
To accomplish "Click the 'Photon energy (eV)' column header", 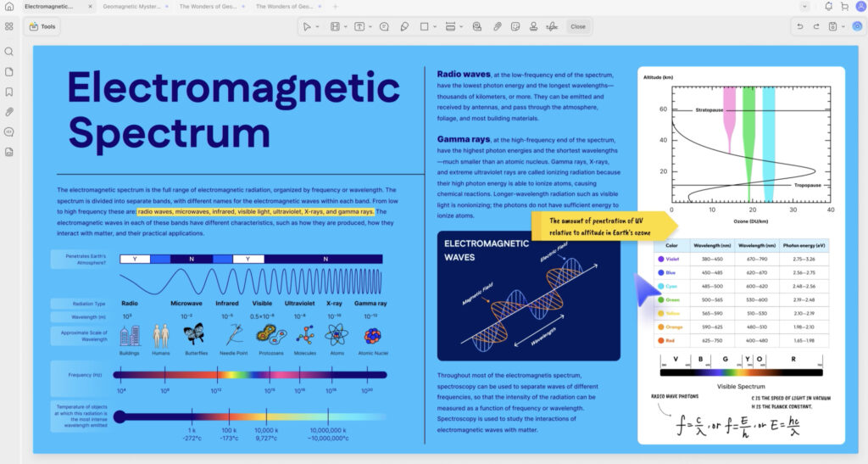I will pyautogui.click(x=804, y=245).
